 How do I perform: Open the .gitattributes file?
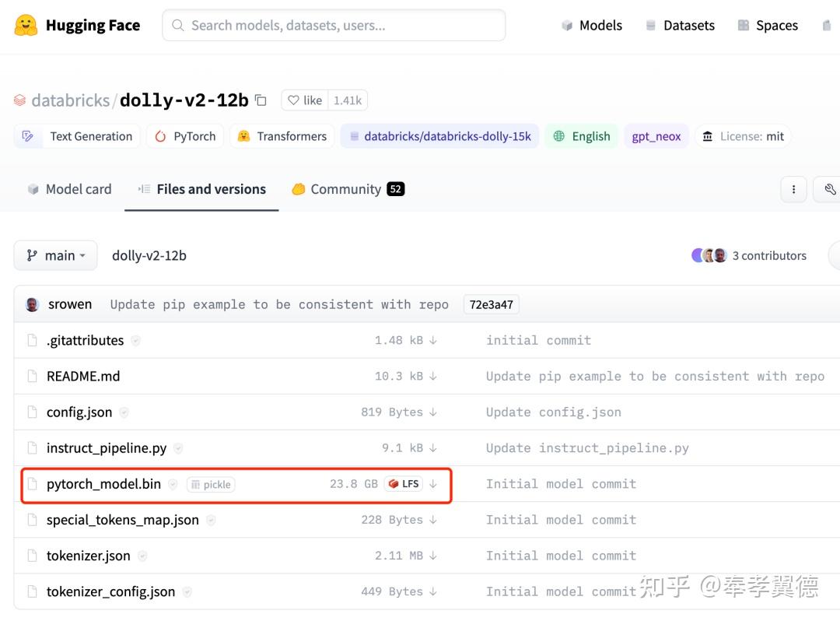tap(86, 340)
